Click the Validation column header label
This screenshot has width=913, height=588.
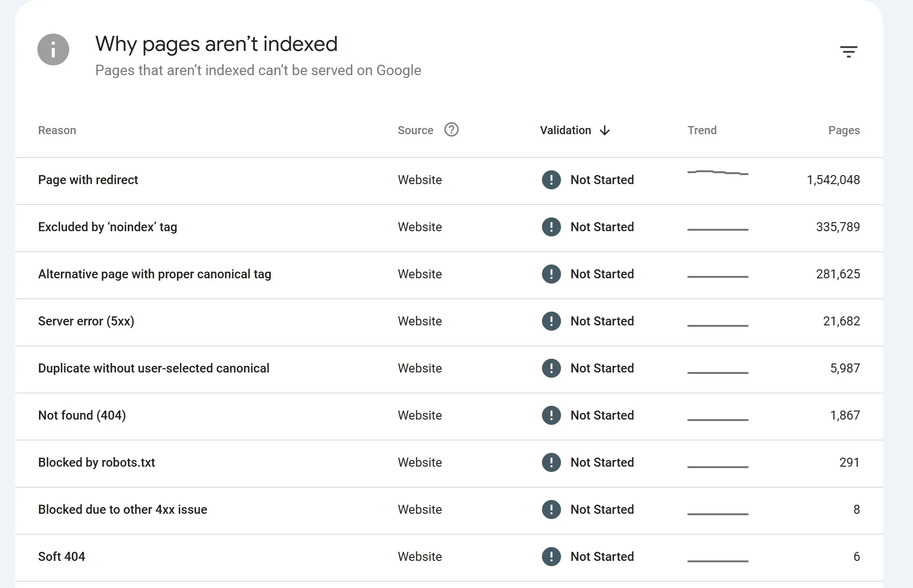[565, 130]
